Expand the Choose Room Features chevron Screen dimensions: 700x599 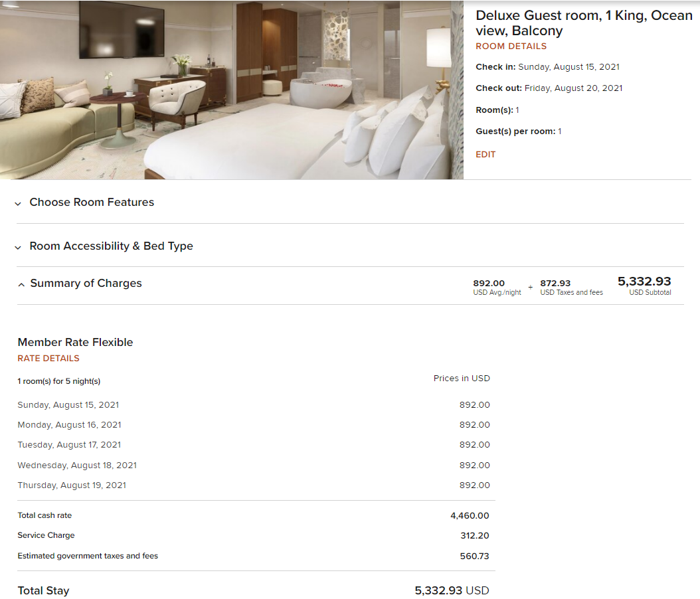(x=18, y=203)
